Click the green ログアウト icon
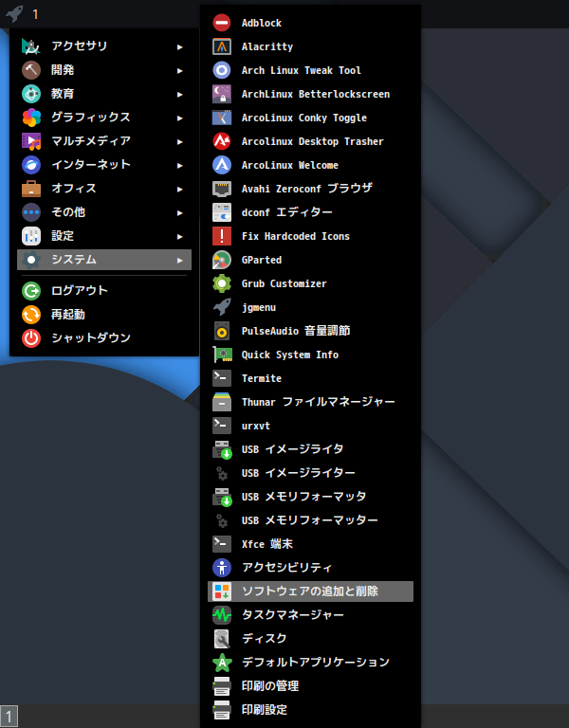This screenshot has width=569, height=728. pyautogui.click(x=31, y=291)
